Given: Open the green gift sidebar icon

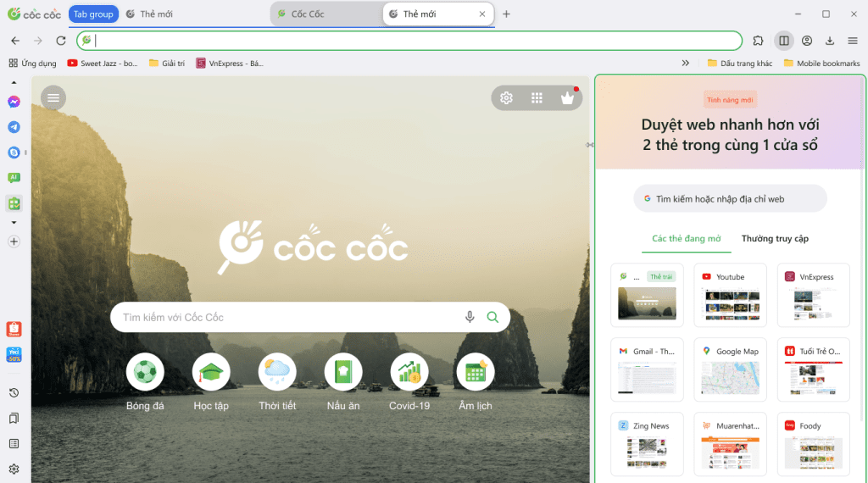Looking at the screenshot, I should click(14, 203).
